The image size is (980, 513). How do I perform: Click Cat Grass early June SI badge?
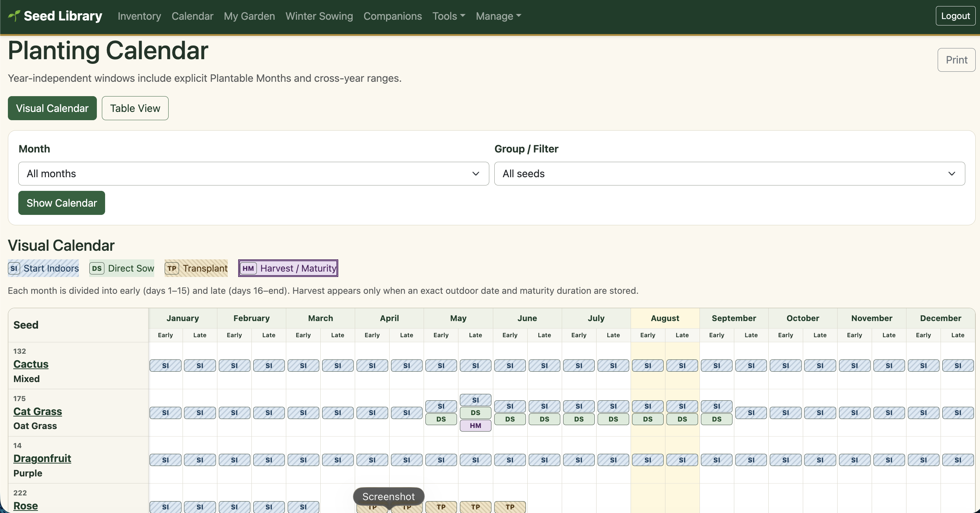510,406
